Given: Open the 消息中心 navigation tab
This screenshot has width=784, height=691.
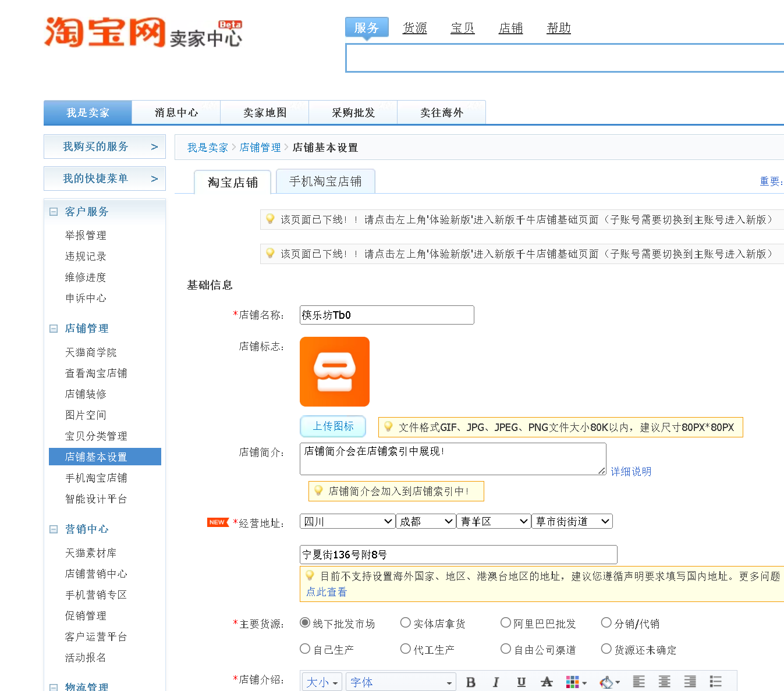Looking at the screenshot, I should tap(176, 112).
